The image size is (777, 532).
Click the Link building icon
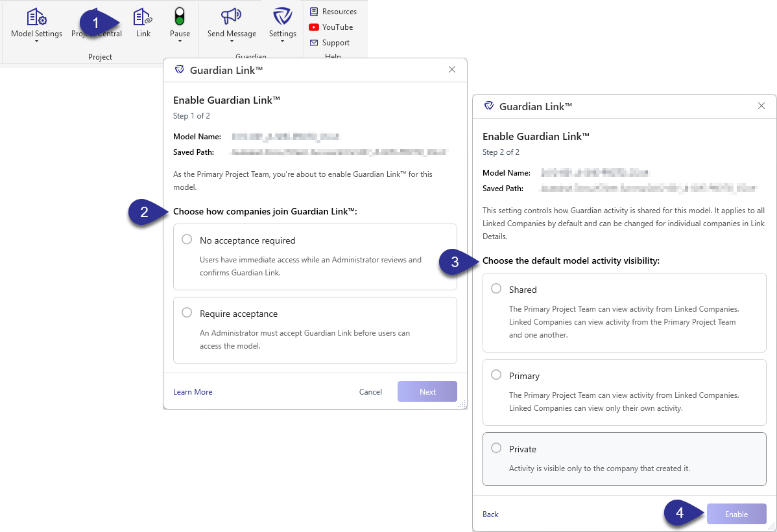click(x=143, y=17)
